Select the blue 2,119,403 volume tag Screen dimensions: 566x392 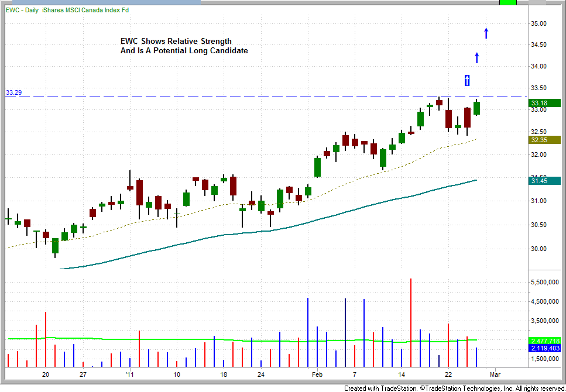click(x=544, y=349)
